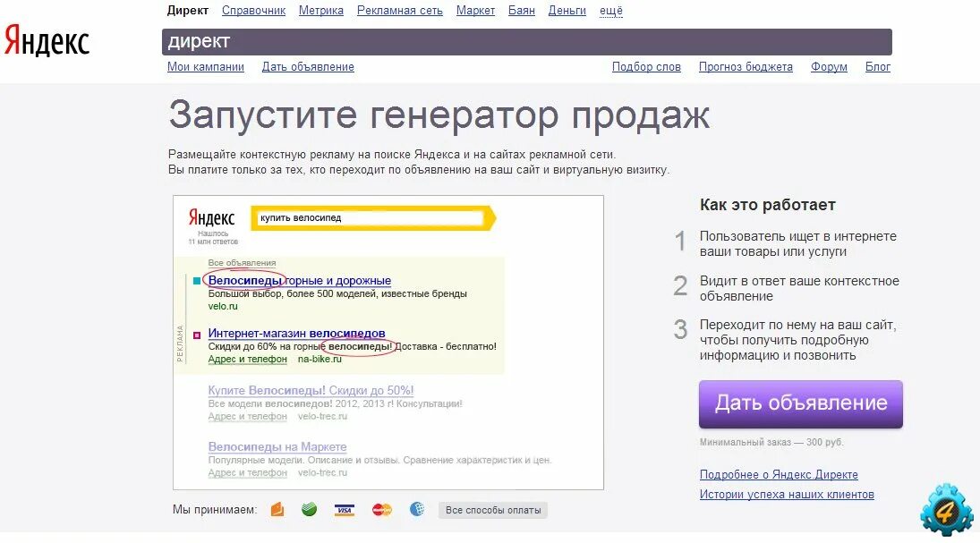Click the pink square marker beside na-bike.ru ad
The height and width of the screenshot is (543, 980).
pyautogui.click(x=197, y=335)
